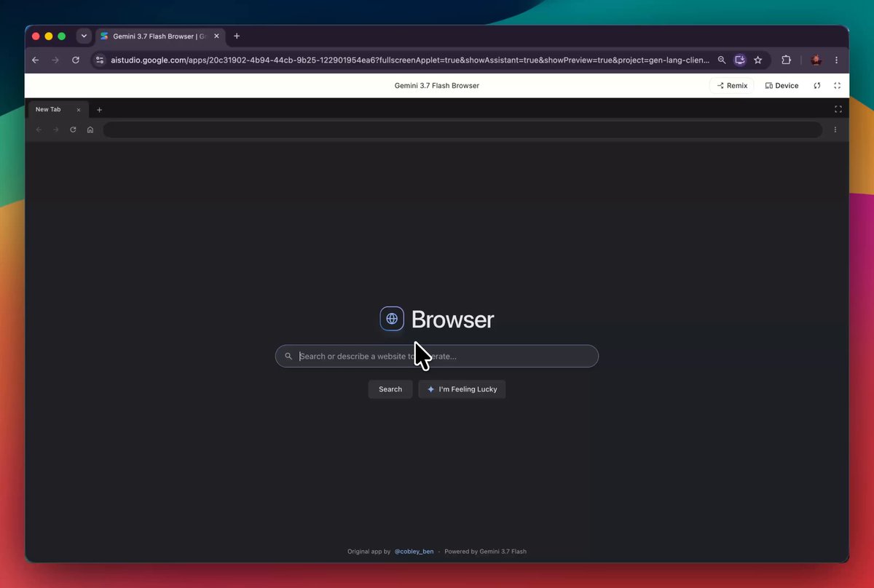The width and height of the screenshot is (874, 588).
Task: Open Chrome profile avatar
Action: click(816, 60)
